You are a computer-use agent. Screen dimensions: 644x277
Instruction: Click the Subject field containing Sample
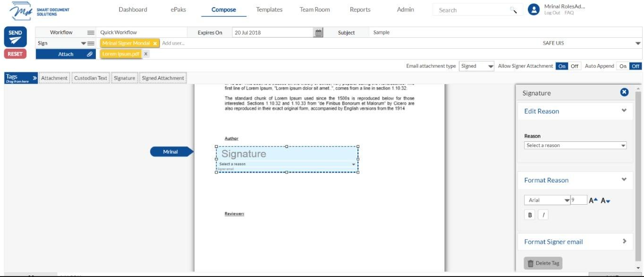click(x=505, y=33)
